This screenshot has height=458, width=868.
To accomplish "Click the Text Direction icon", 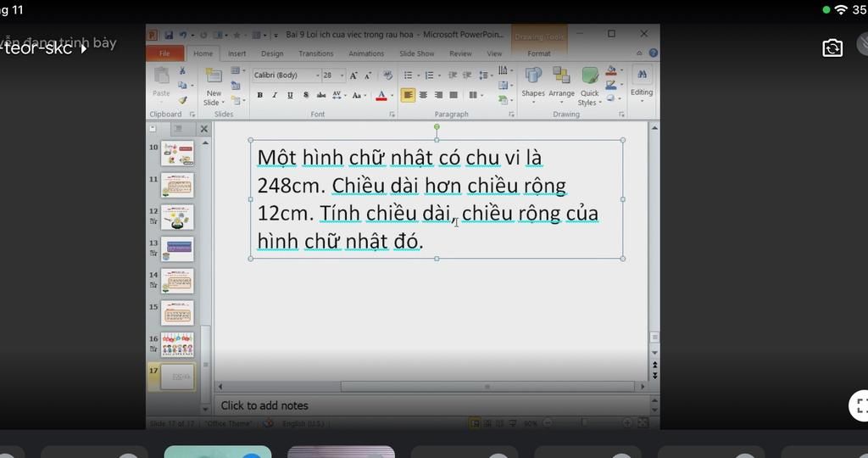I will (x=503, y=70).
